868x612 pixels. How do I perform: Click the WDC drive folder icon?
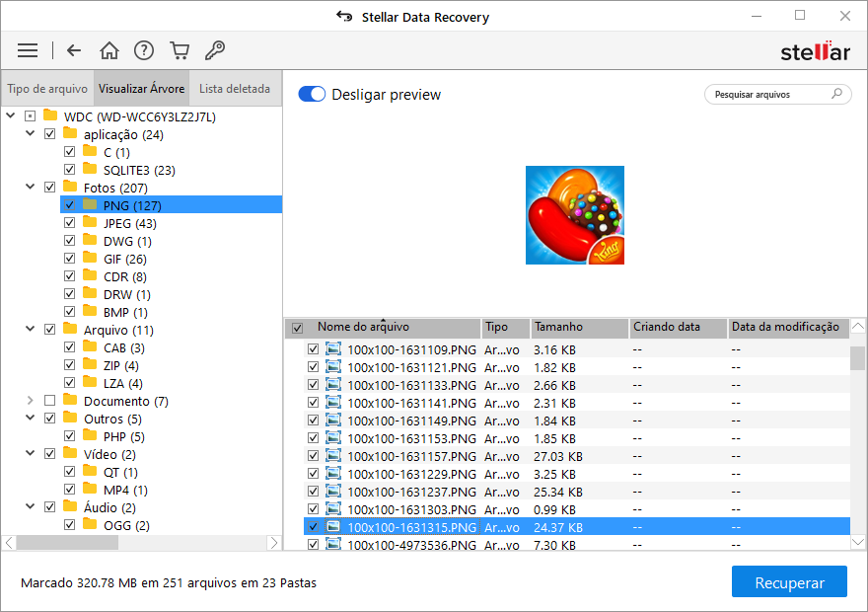tap(50, 116)
